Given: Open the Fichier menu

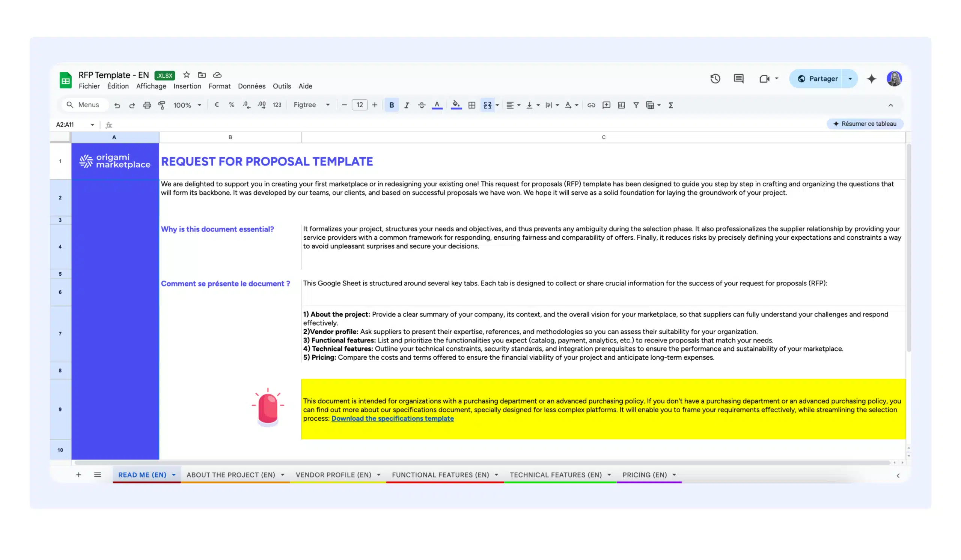Looking at the screenshot, I should tap(89, 86).
